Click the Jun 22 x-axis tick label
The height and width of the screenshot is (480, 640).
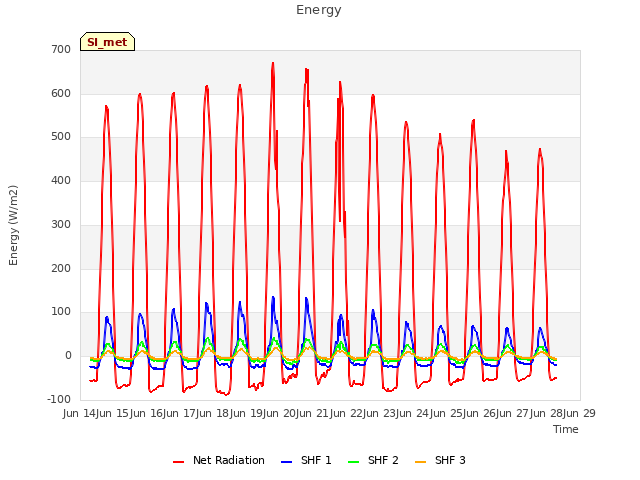pyautogui.click(x=347, y=413)
